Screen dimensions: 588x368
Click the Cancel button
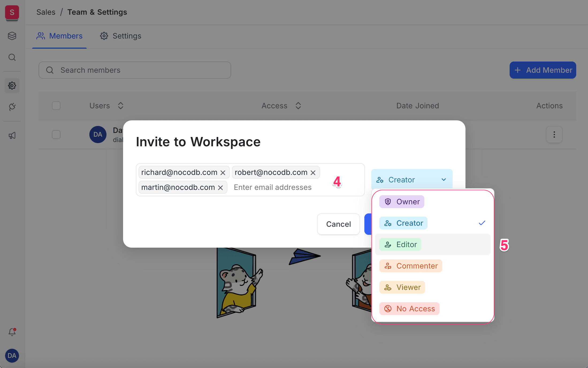[338, 224]
